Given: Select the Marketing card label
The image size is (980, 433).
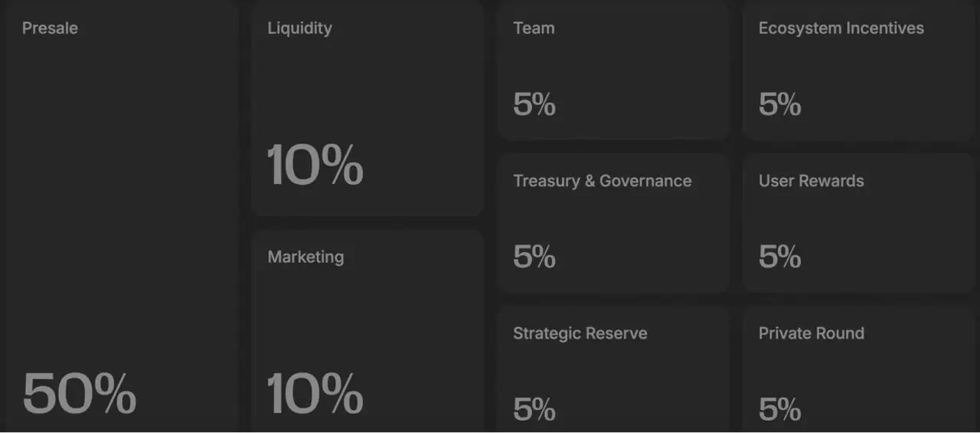Looking at the screenshot, I should (305, 257).
